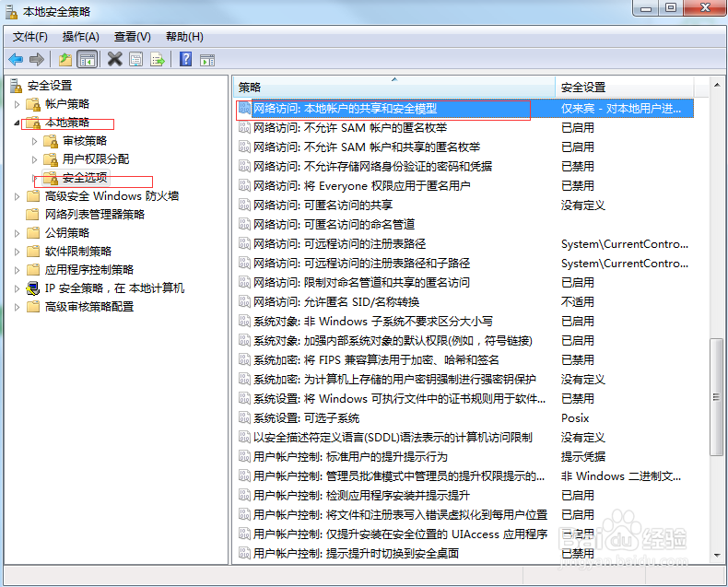Toggle the action pane toolbar icon
The image size is (728, 587).
[x=207, y=60]
